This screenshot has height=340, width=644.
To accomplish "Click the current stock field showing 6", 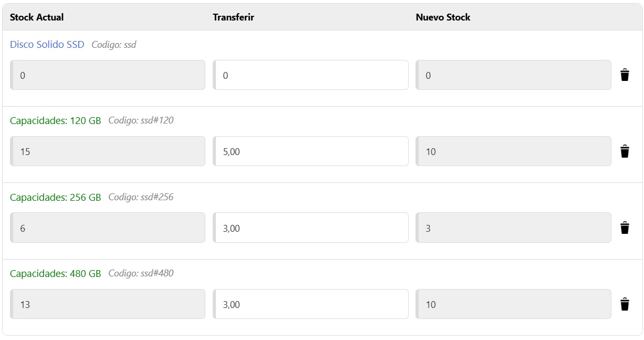I will point(108,228).
